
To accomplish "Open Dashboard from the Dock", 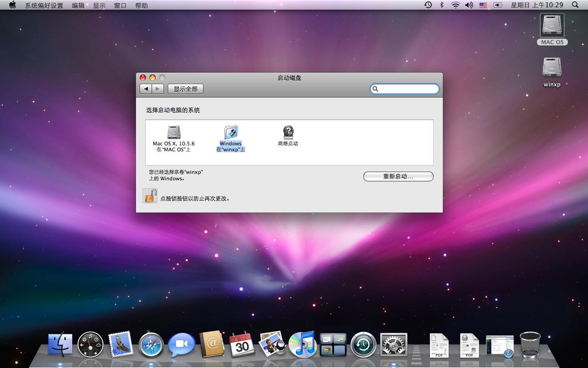I will [90, 345].
